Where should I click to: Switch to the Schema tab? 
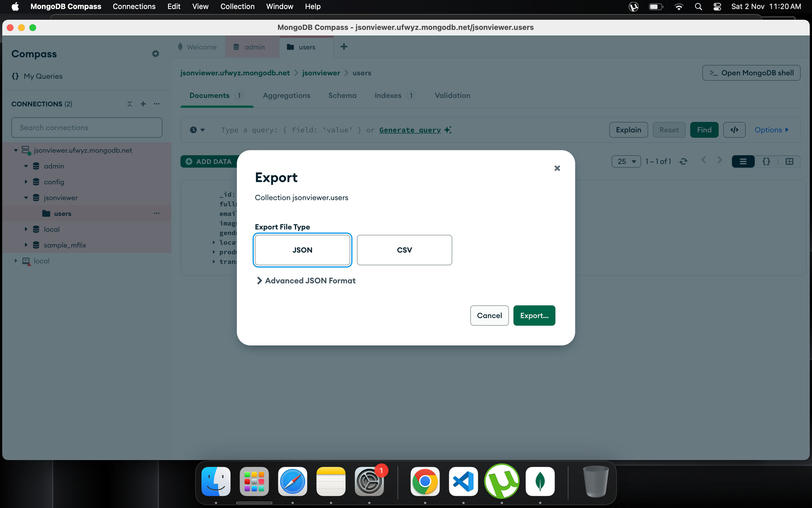[x=342, y=95]
